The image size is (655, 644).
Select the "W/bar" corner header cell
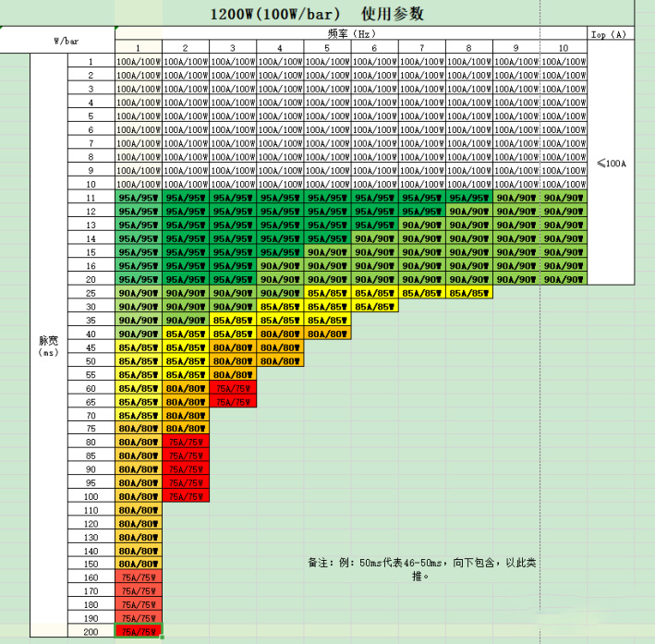click(x=57, y=41)
